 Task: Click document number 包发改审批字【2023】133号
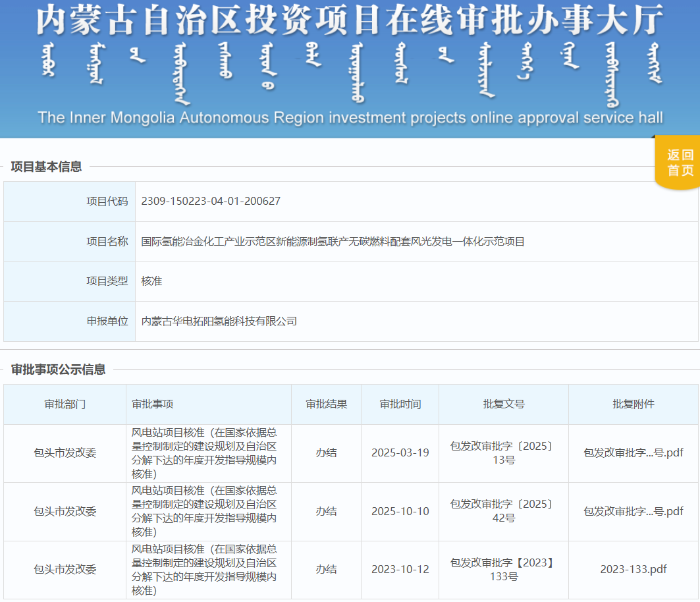[x=504, y=569]
